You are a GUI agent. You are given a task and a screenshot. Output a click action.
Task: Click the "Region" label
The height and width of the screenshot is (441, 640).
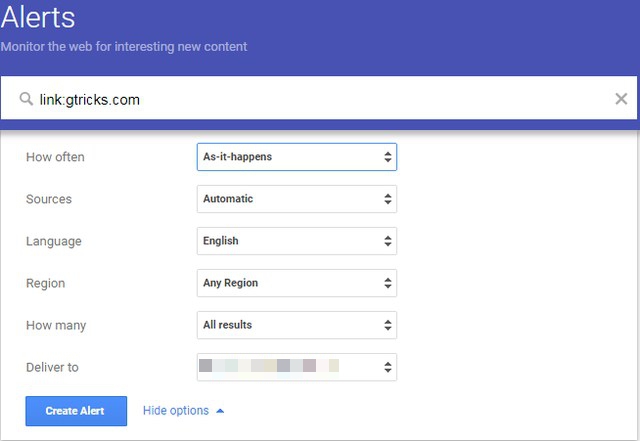click(46, 283)
